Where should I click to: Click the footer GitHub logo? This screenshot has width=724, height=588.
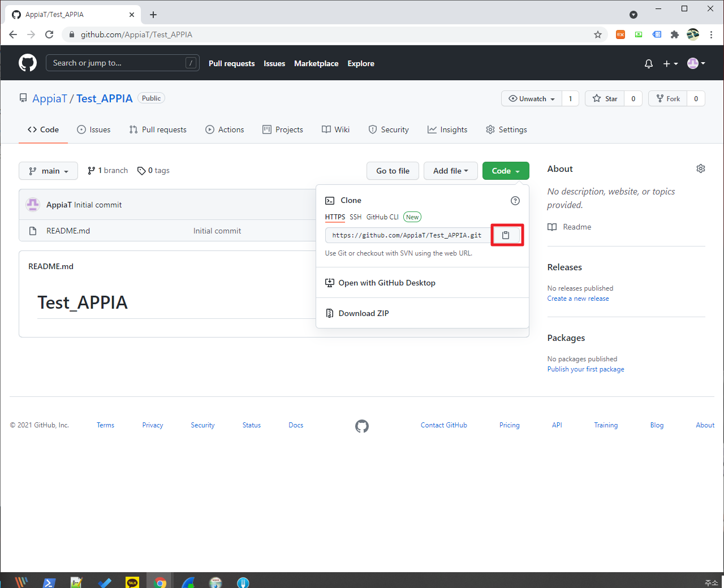(x=362, y=426)
